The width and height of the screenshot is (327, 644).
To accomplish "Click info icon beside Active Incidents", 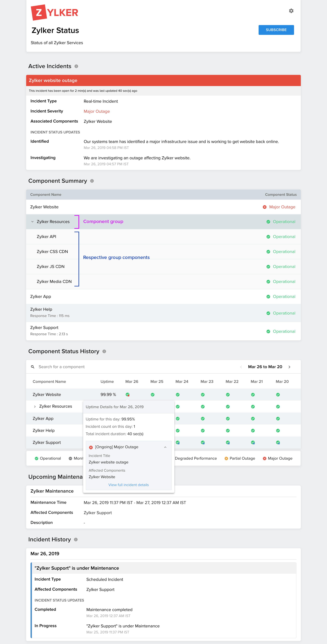I will (76, 66).
